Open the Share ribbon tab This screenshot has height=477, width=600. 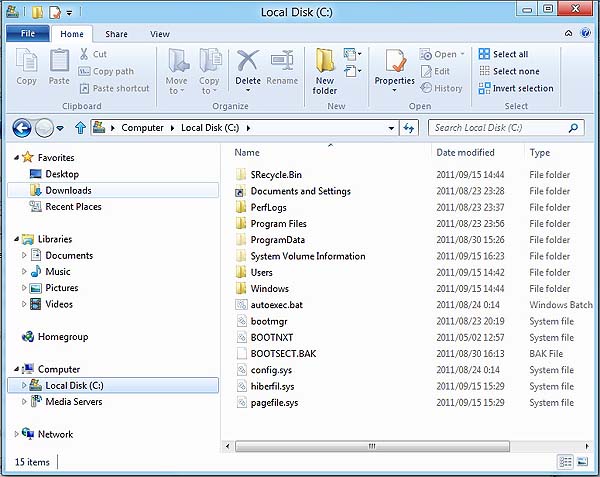tap(117, 34)
